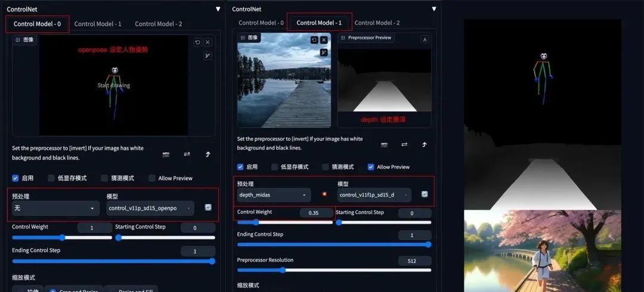644x292 pixels.
Task: Check Allow Preview in the openpose panel
Action: 152,178
